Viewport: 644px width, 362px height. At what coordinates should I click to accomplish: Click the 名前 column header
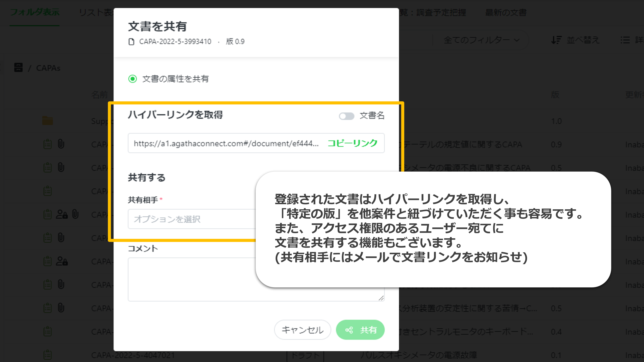click(x=100, y=95)
